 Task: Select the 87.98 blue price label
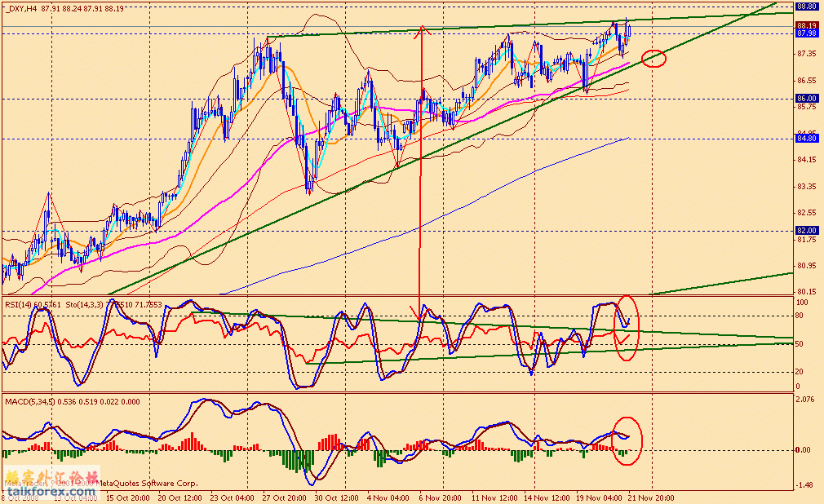(807, 33)
